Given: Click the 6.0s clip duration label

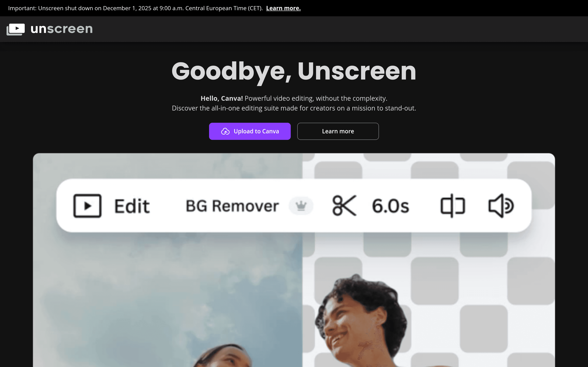Looking at the screenshot, I should (391, 206).
